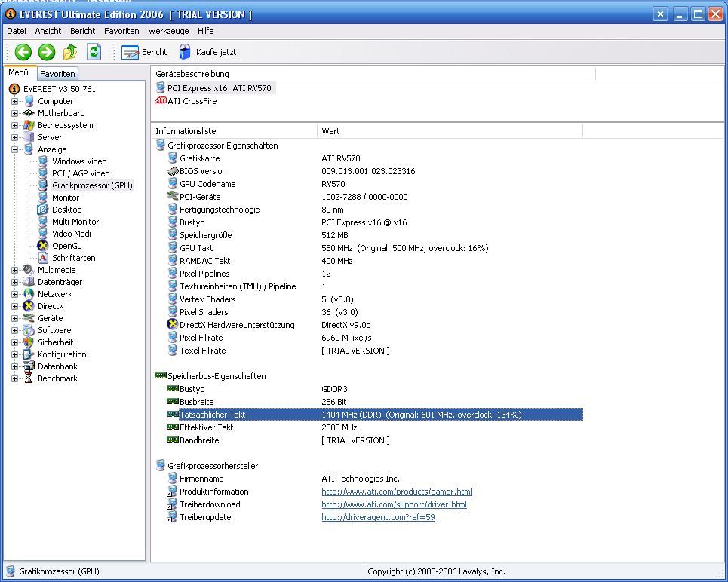Click the Netzwerk icon in the tree

pos(29,294)
